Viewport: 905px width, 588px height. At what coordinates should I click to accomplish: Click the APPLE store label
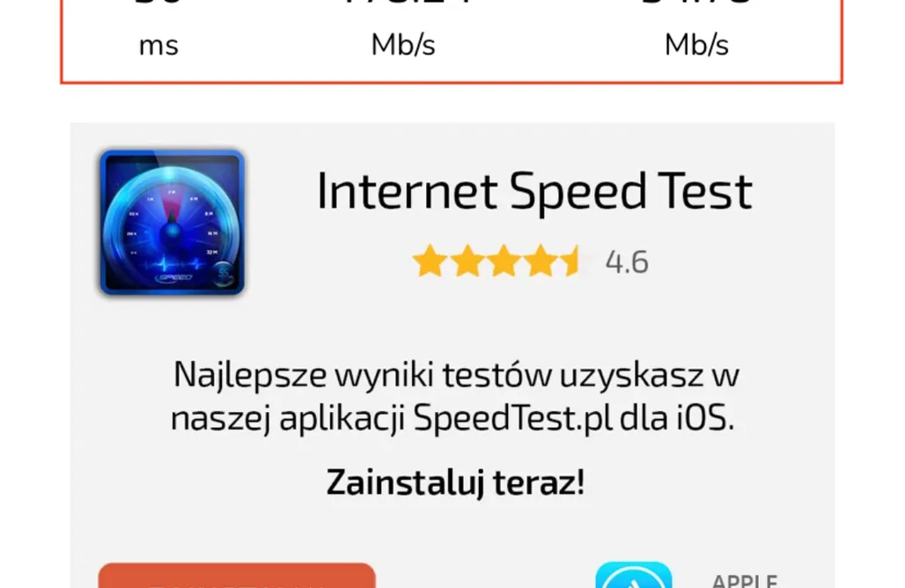745,580
